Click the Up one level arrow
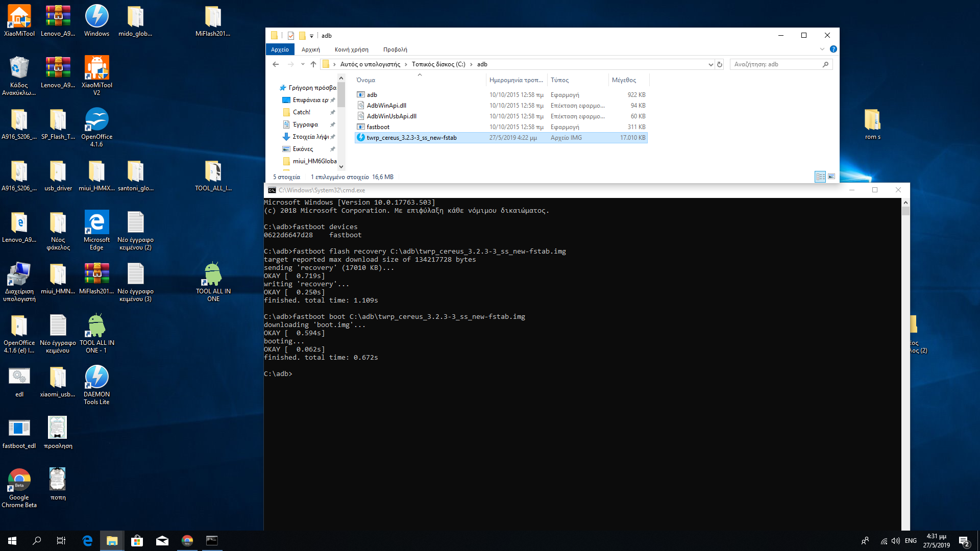 [x=313, y=64]
